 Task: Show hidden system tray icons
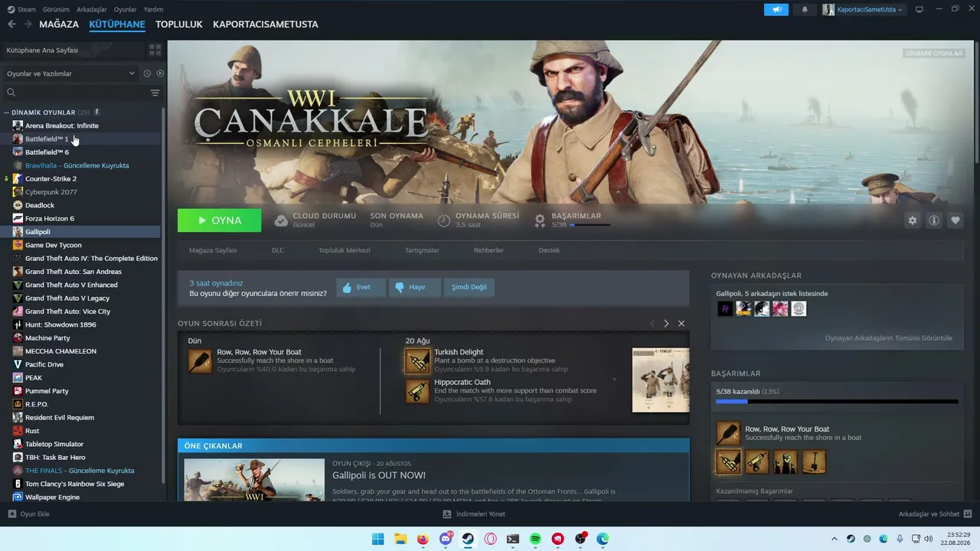pos(835,539)
